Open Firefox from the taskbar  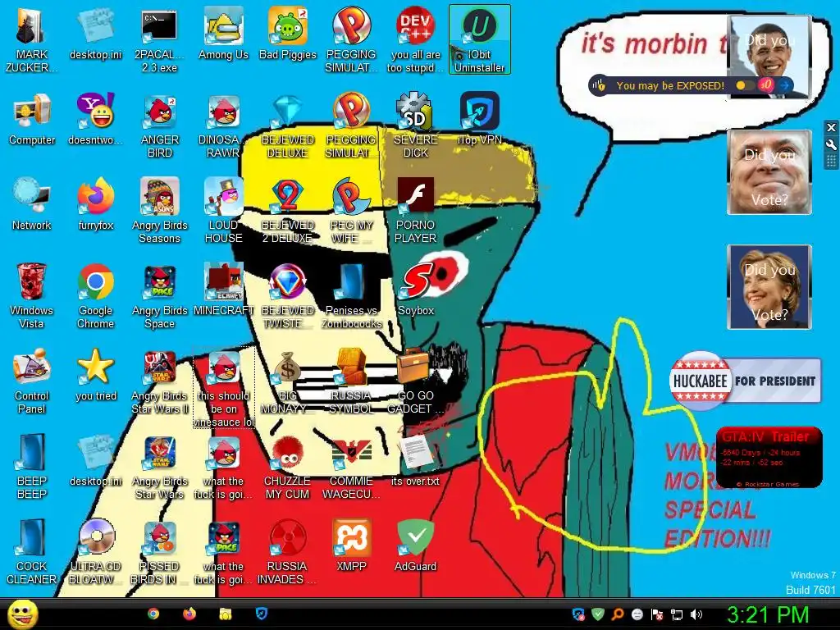tap(189, 614)
